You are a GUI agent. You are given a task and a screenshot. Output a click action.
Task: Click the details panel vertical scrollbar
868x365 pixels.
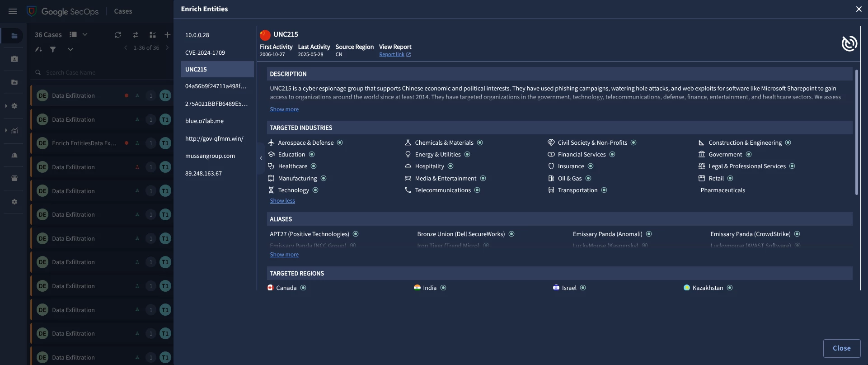tap(856, 132)
